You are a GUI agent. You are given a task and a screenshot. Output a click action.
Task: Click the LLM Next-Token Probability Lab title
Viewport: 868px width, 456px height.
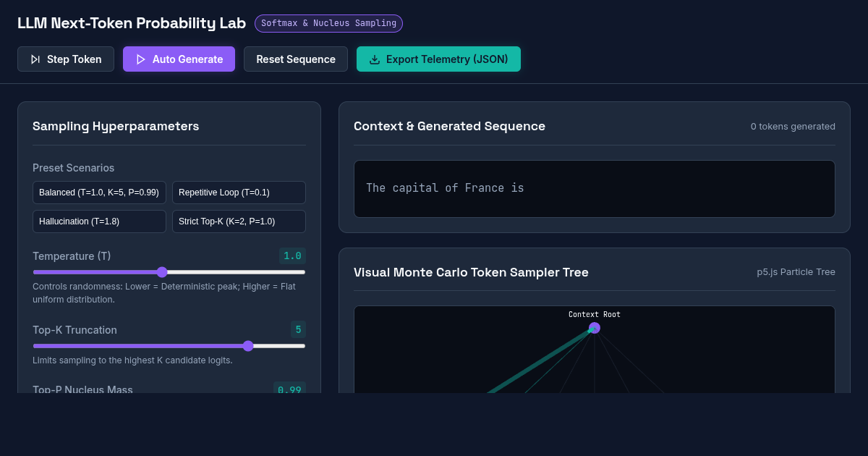tap(132, 23)
